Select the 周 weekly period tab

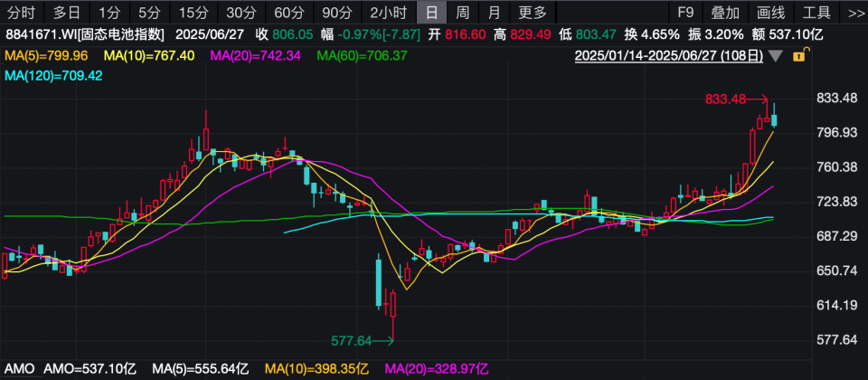point(461,12)
